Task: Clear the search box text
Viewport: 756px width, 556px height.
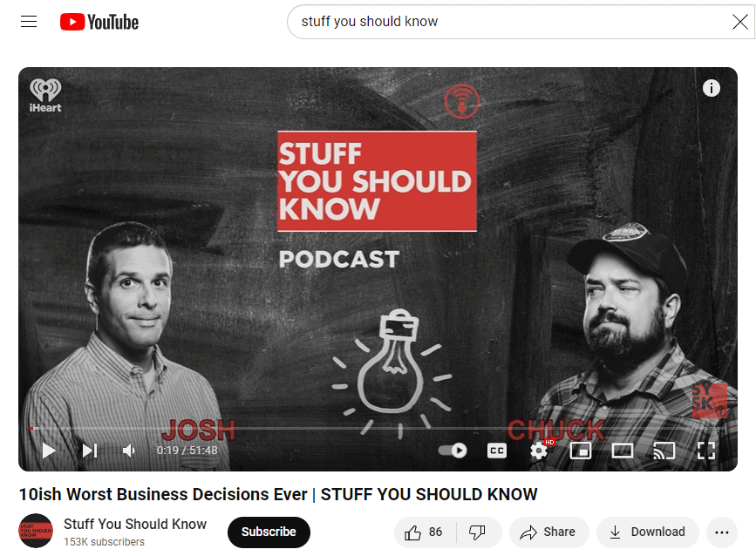Action: (740, 22)
